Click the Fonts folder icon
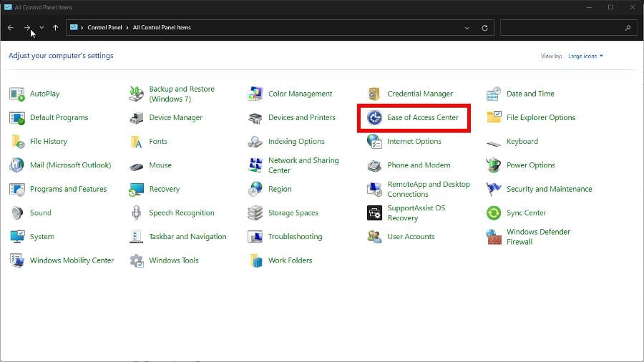Screen dimensions: 644x362 coord(136,142)
